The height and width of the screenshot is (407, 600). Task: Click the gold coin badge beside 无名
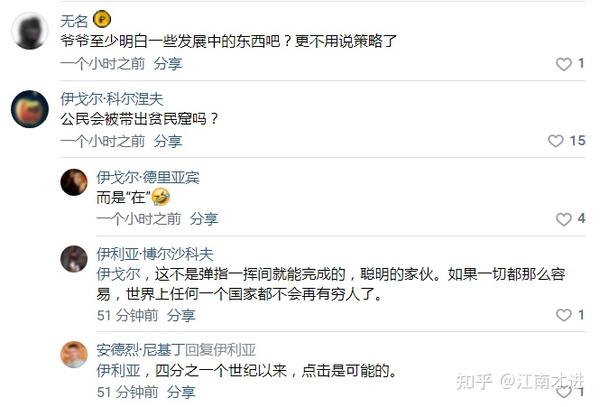pos(102,19)
